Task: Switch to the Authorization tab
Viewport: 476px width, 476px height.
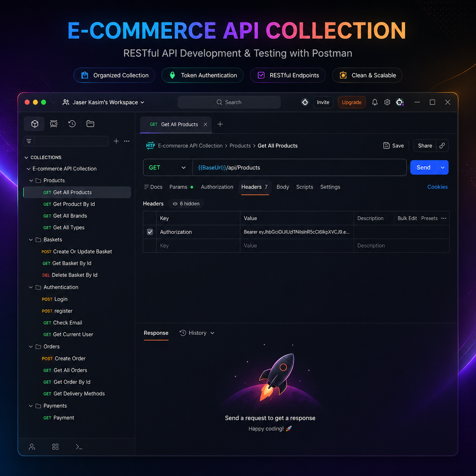Action: (x=217, y=187)
